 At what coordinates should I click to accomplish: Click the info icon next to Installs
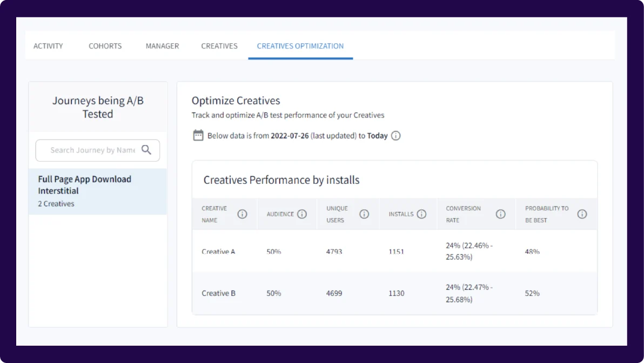click(422, 214)
